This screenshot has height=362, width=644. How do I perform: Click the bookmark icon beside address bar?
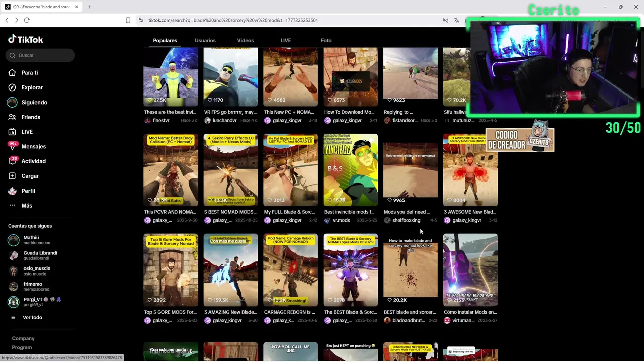[x=128, y=20]
